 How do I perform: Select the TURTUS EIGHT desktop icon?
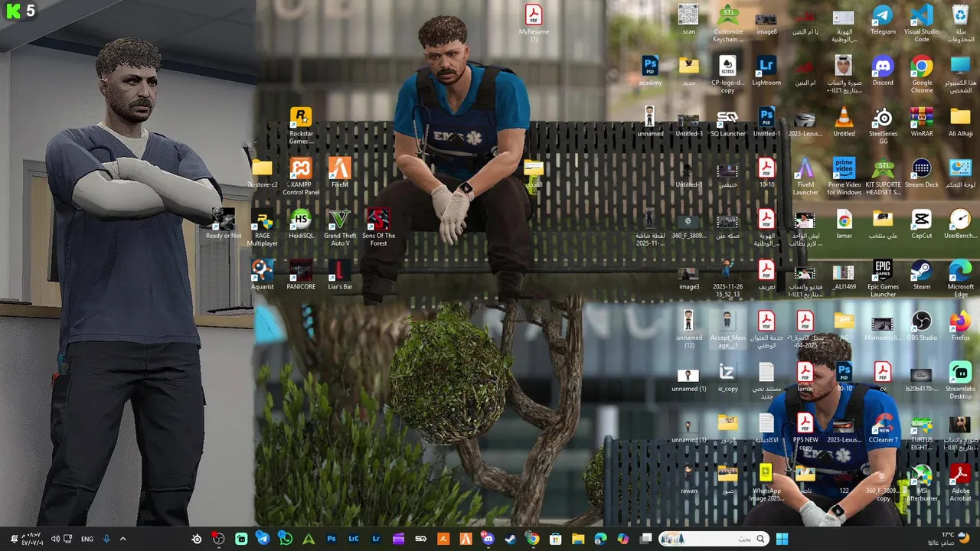922,432
